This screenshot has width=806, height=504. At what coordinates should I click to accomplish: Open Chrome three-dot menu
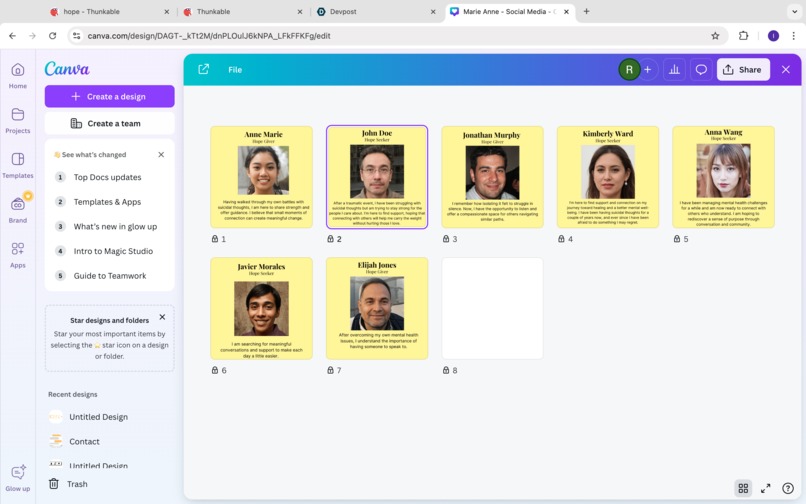click(x=793, y=35)
